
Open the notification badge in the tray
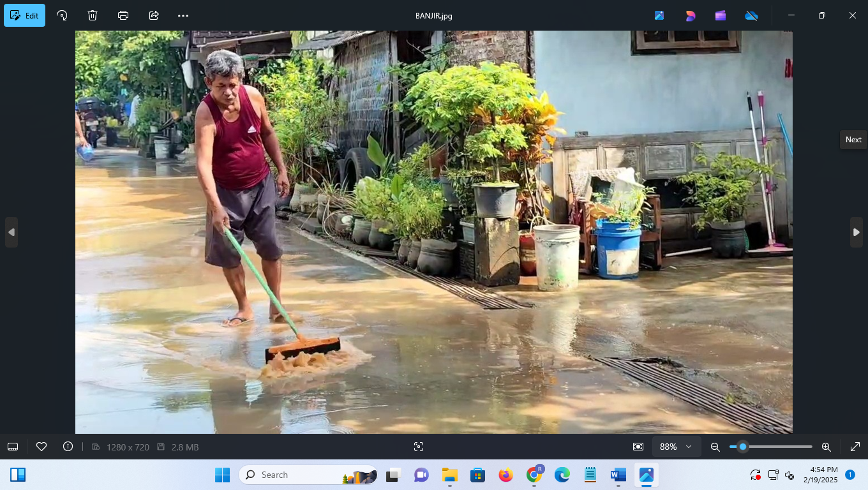click(x=850, y=475)
